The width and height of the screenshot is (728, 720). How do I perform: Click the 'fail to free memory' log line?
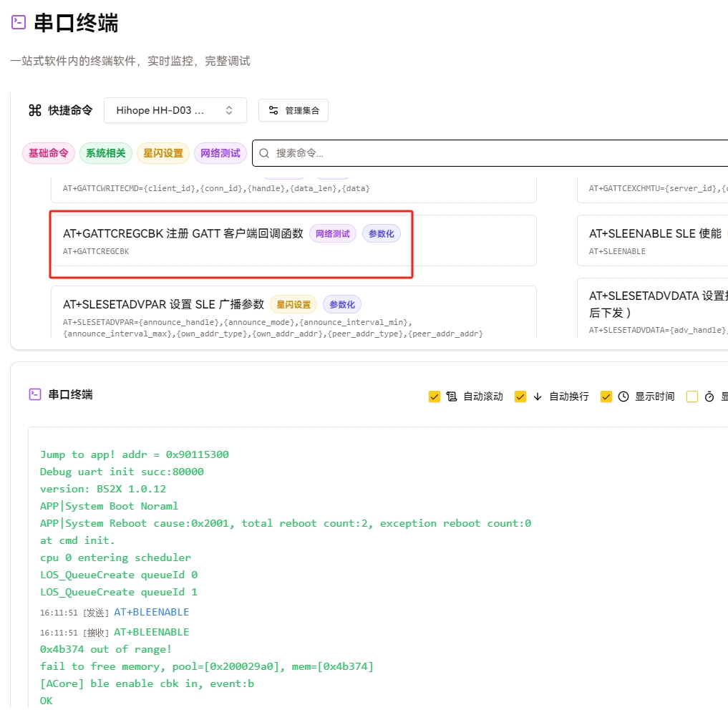point(207,666)
